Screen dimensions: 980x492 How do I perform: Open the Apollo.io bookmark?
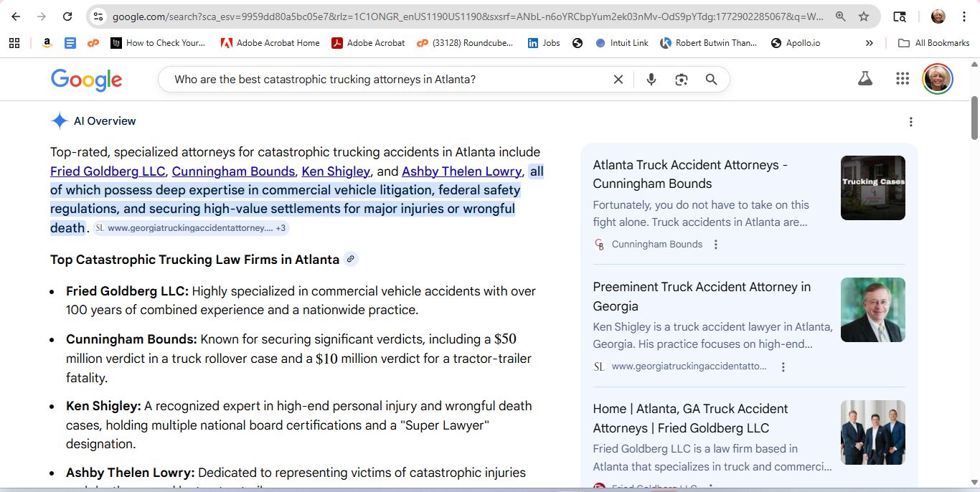pyautogui.click(x=796, y=43)
